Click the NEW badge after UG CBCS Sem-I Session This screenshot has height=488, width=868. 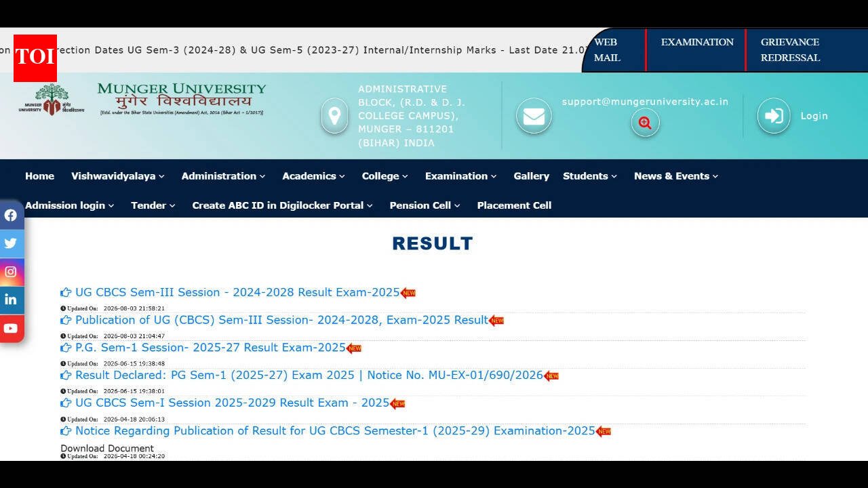[x=397, y=404]
